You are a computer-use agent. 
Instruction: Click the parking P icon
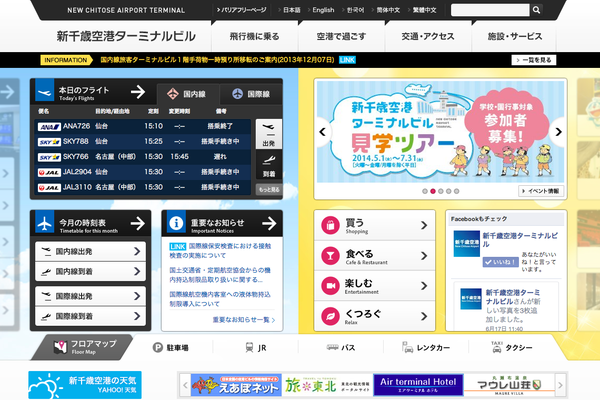point(157,348)
